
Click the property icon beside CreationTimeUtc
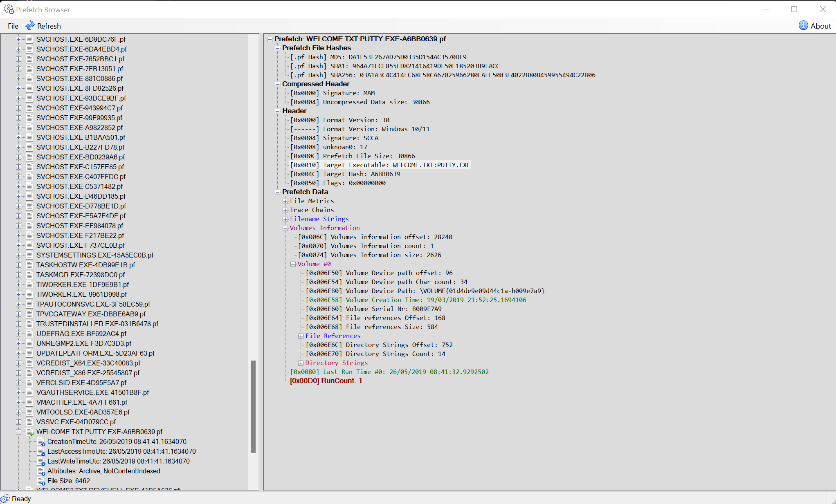41,442
